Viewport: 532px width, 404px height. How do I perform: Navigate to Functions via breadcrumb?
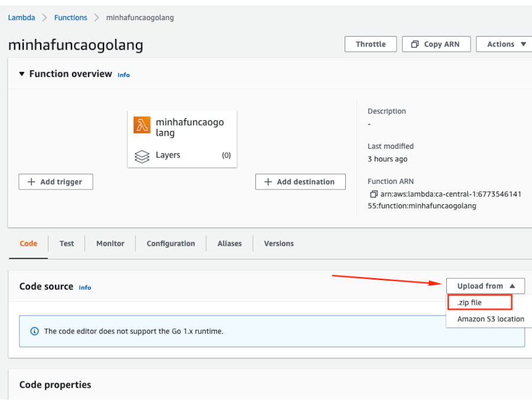pos(70,17)
